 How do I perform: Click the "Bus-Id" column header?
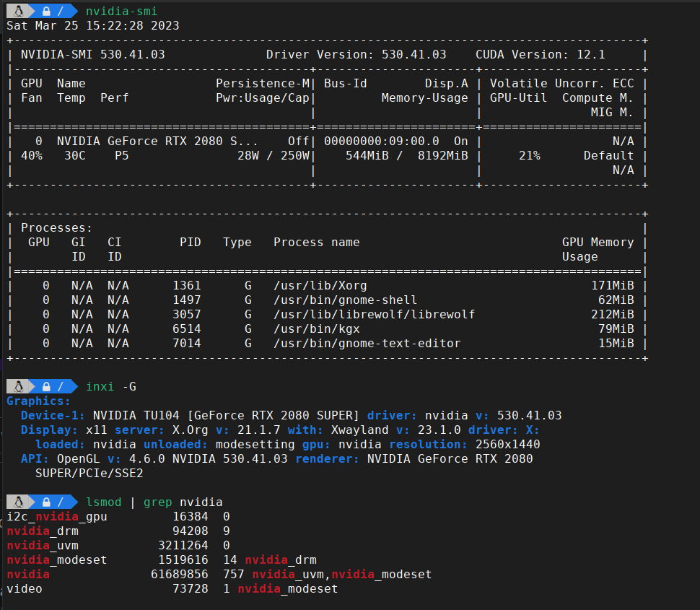346,84
